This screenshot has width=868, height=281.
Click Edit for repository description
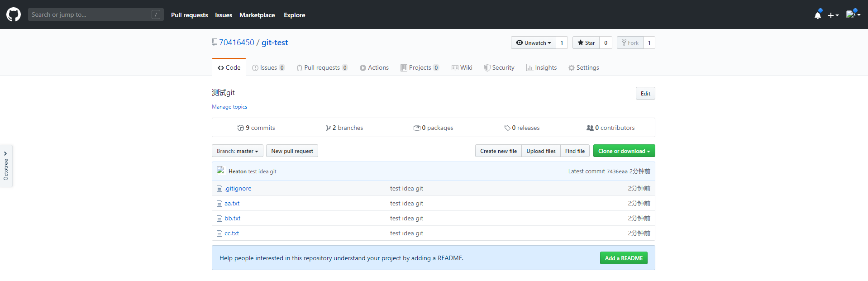click(645, 93)
